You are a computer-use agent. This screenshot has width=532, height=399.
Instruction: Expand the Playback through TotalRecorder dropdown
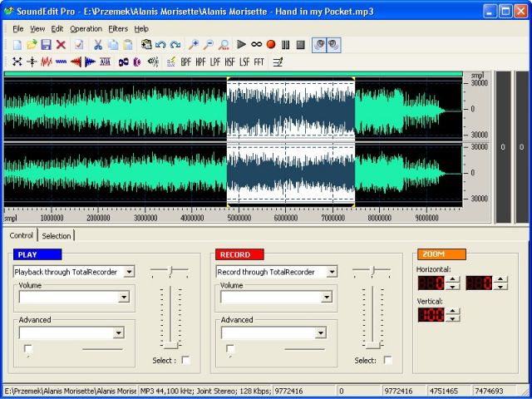(x=129, y=272)
